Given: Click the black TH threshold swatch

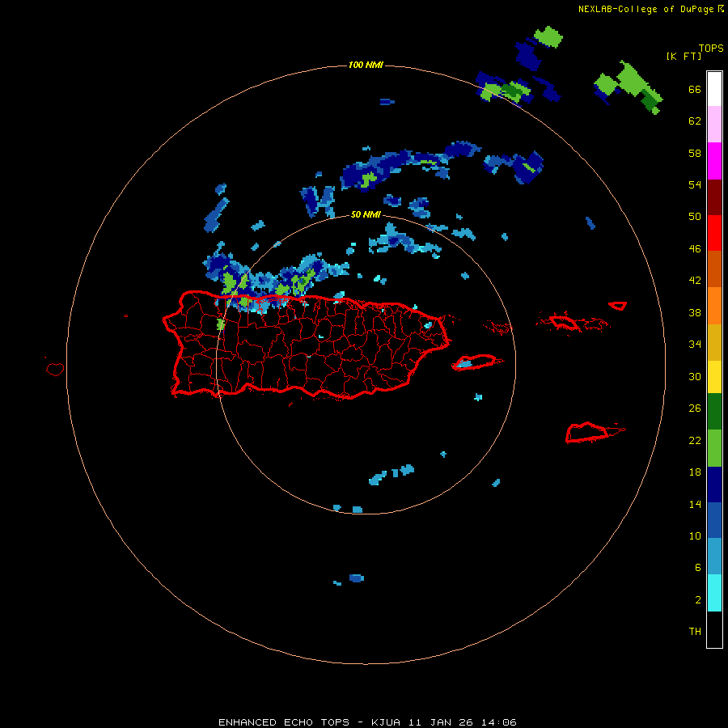Looking at the screenshot, I should (714, 629).
